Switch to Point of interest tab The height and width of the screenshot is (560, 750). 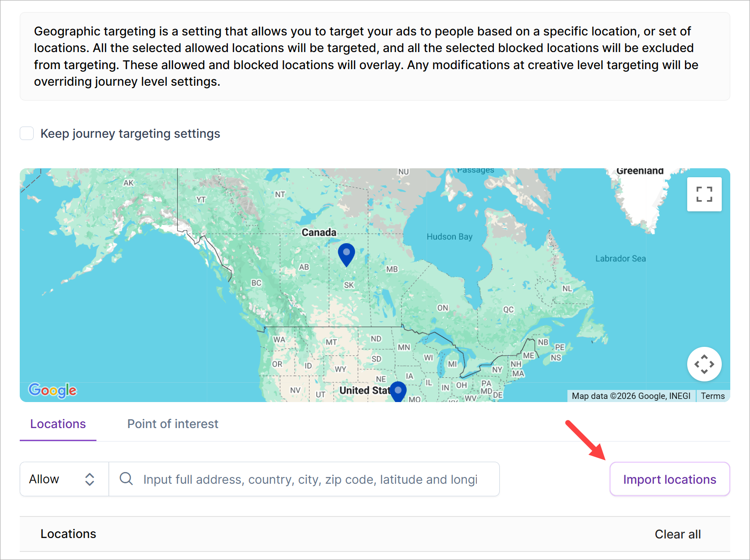173,424
